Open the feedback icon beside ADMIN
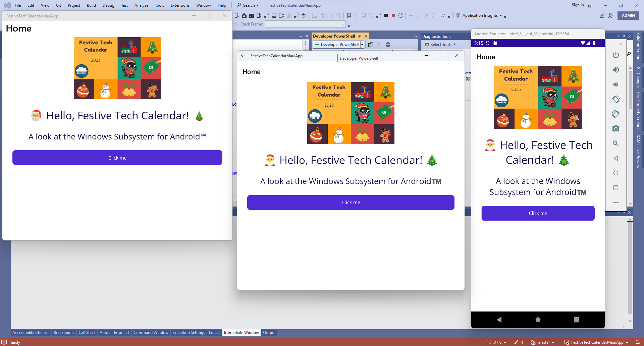 pos(611,15)
